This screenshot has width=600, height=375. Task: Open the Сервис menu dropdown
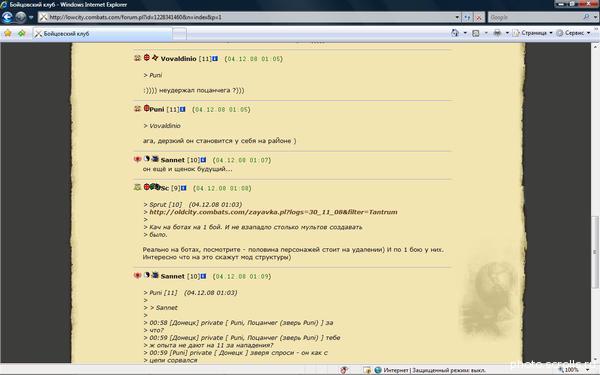click(573, 33)
